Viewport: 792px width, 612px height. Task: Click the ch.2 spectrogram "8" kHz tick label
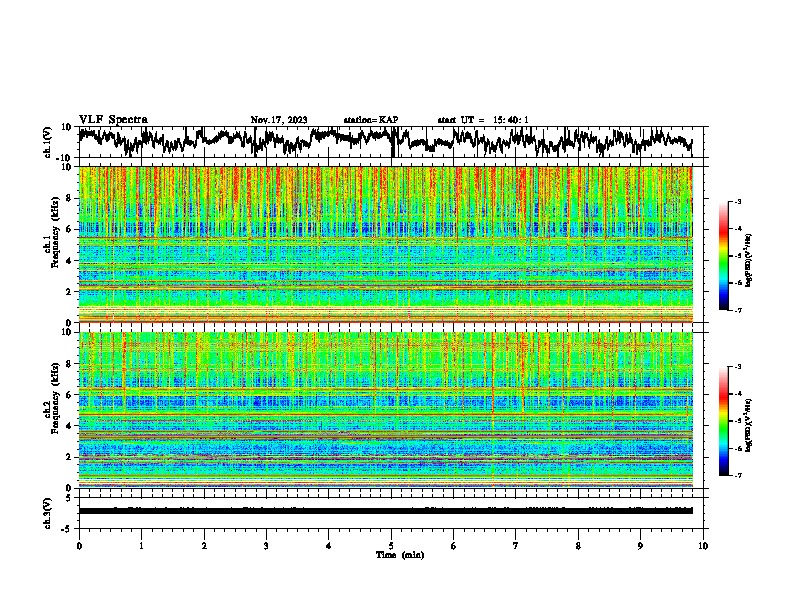[69, 364]
